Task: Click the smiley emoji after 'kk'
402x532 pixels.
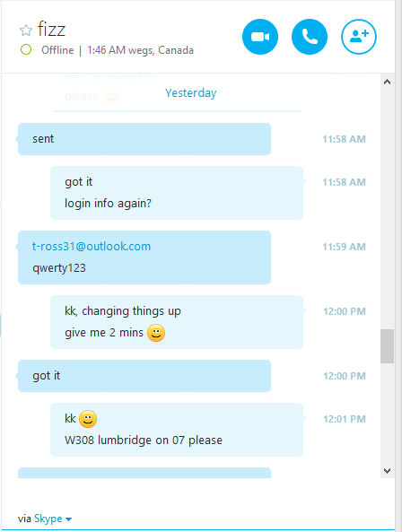Action: click(88, 419)
